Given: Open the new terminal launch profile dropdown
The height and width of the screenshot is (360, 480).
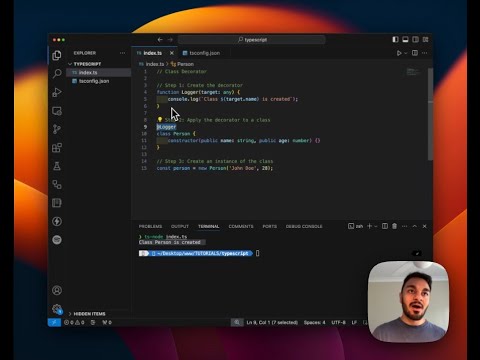Looking at the screenshot, I should 376,226.
